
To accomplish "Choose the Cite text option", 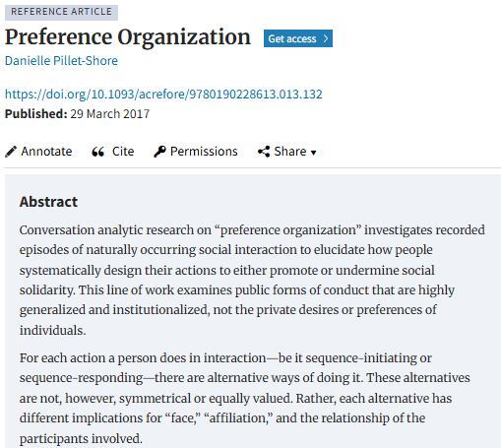I will (x=123, y=152).
